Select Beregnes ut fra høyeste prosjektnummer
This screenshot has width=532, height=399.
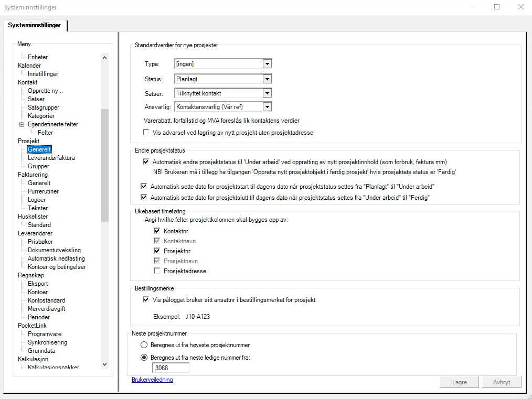(x=144, y=345)
